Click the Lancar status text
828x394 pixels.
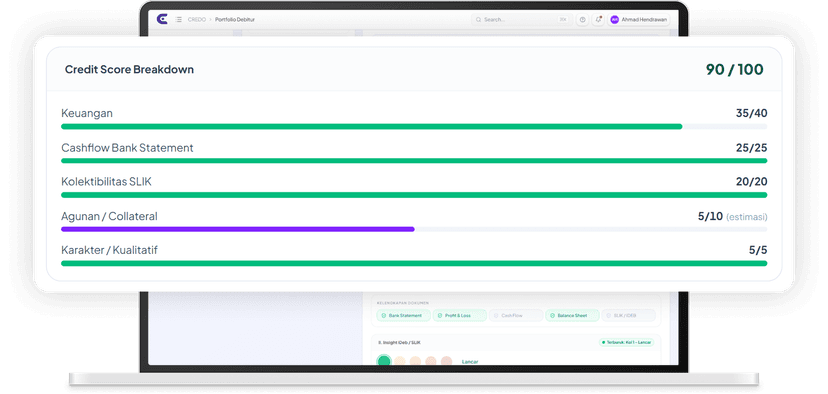[469, 362]
